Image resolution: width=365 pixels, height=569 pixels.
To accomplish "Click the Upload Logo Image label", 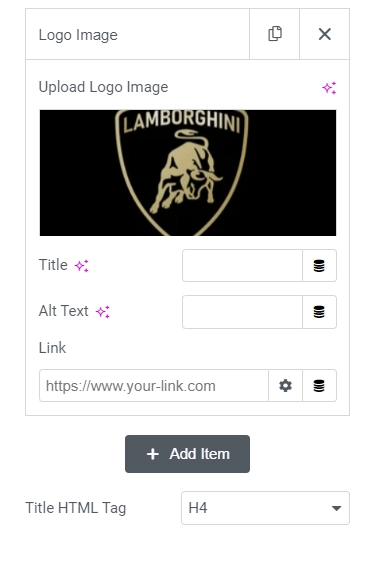I will (103, 87).
